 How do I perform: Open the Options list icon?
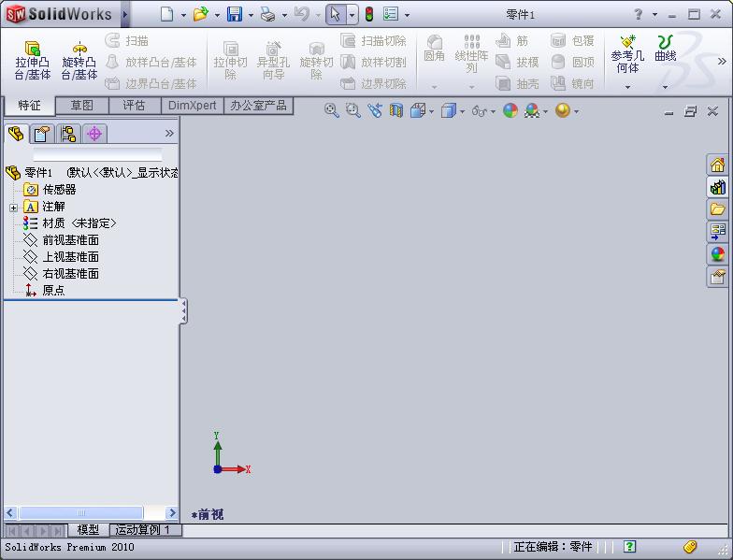tap(391, 15)
